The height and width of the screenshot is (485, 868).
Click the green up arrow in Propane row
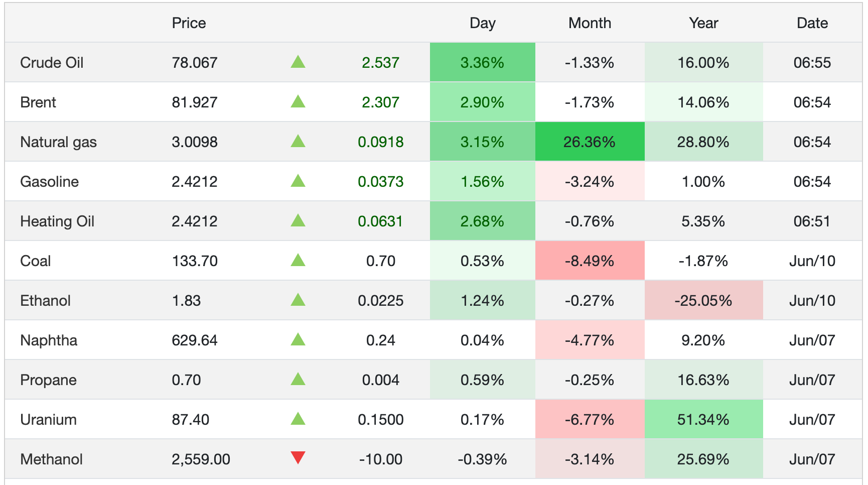pos(298,379)
